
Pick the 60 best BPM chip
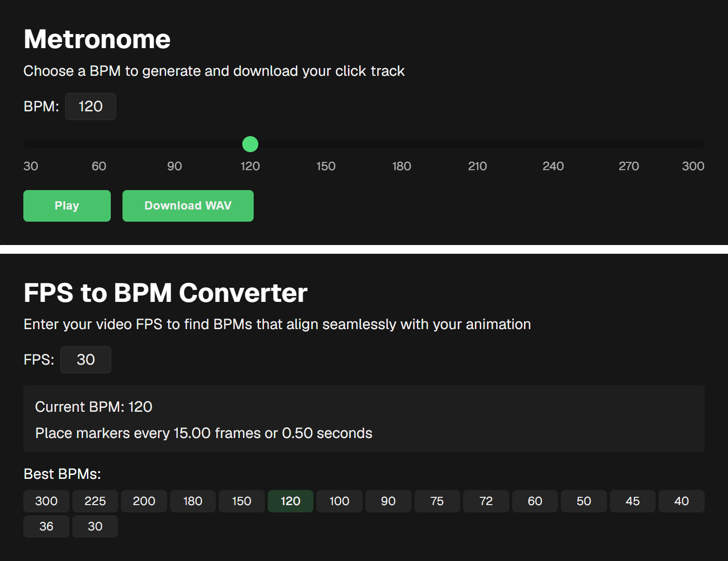coord(535,501)
